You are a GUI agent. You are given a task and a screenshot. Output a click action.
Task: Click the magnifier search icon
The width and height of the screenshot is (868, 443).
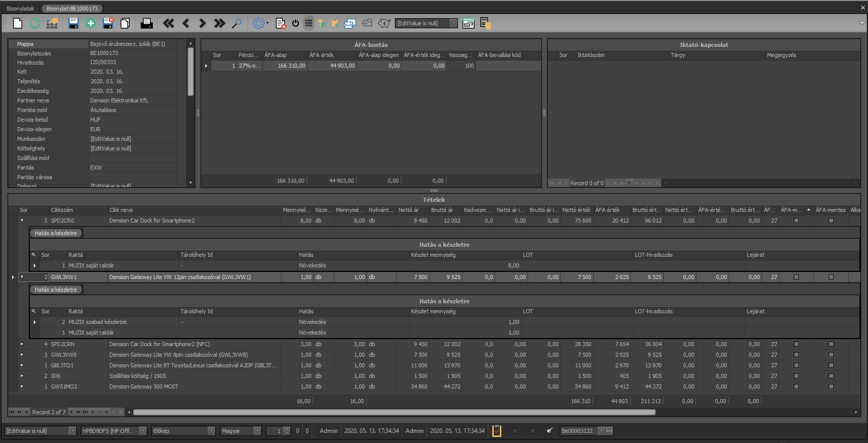[x=237, y=23]
